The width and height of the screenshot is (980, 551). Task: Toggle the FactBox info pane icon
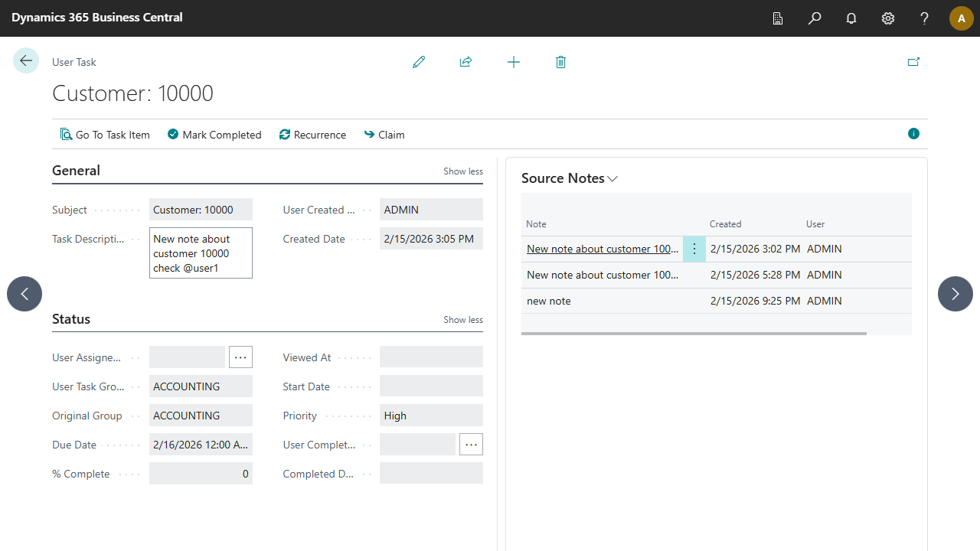coord(913,134)
